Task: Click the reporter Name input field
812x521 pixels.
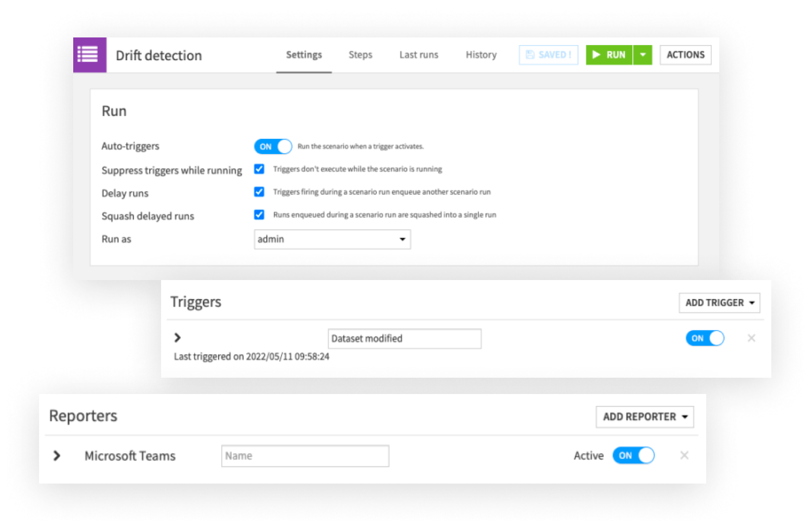Action: click(305, 456)
